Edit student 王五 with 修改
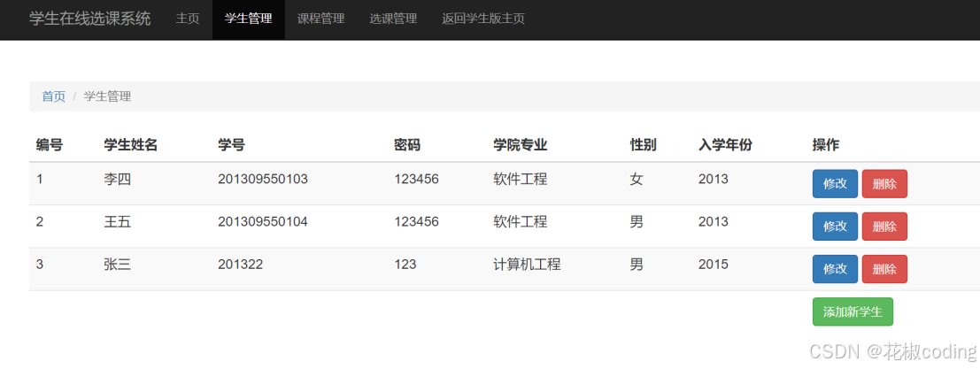The height and width of the screenshot is (369, 980). coord(835,226)
